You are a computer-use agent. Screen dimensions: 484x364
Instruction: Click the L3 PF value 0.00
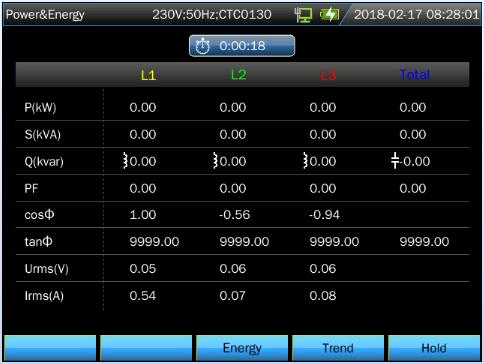pyautogui.click(x=323, y=188)
